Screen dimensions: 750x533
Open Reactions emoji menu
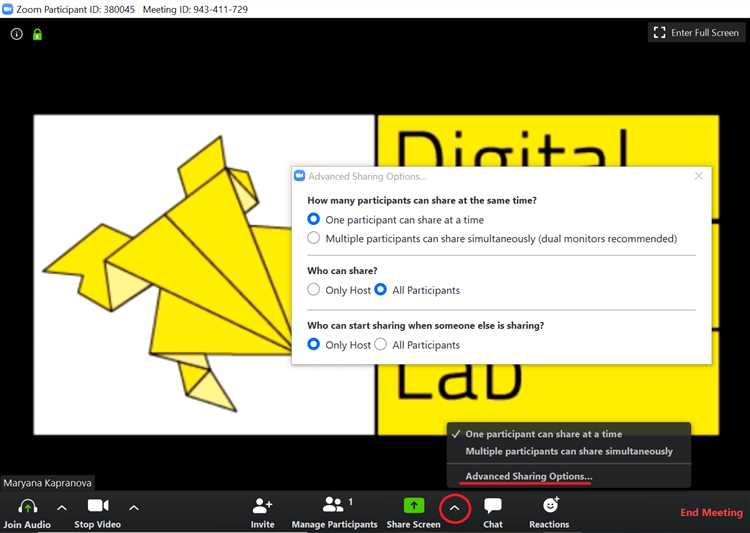coord(549,513)
